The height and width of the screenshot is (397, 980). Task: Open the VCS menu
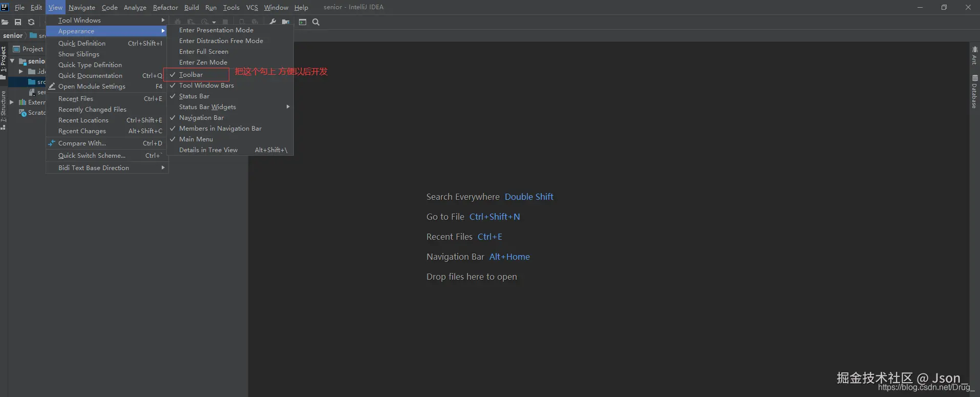(252, 7)
